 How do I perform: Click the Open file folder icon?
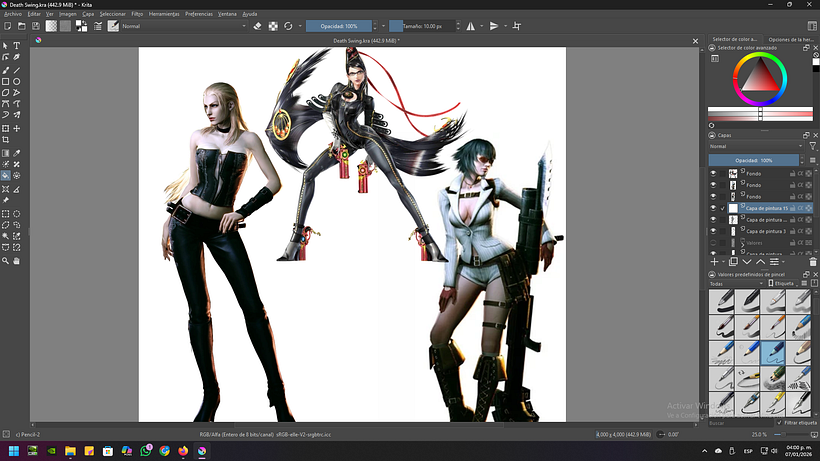pos(21,26)
